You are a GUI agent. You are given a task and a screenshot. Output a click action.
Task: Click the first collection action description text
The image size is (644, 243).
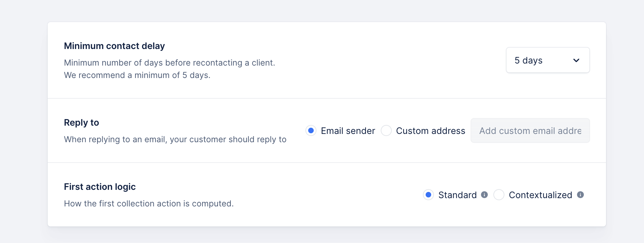pos(149,204)
